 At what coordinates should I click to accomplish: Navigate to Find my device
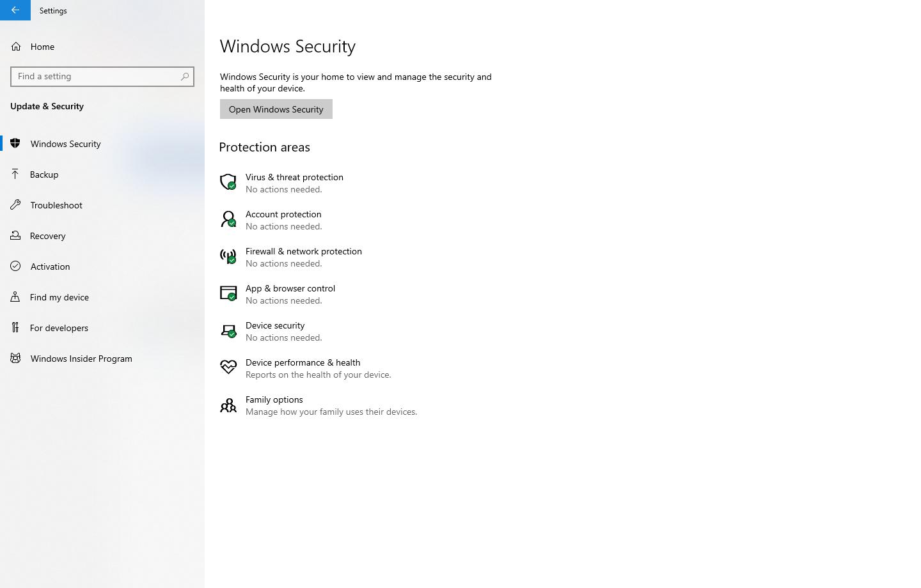pyautogui.click(x=102, y=297)
